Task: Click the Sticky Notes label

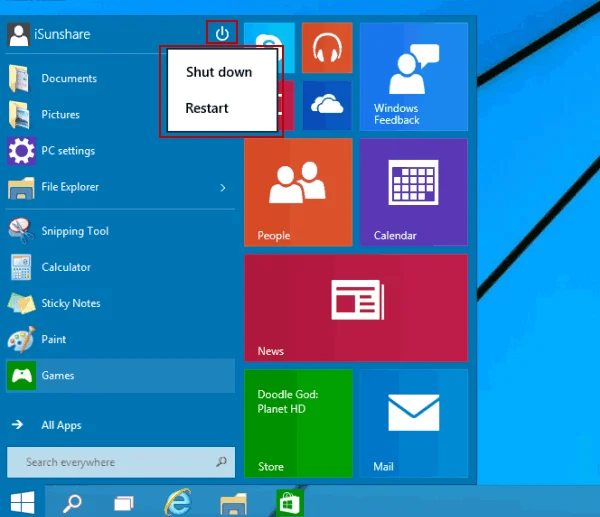Action: 71,303
